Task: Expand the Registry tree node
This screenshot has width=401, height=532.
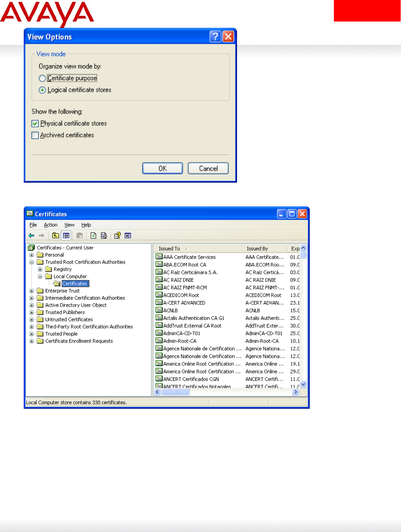Action: (x=40, y=270)
